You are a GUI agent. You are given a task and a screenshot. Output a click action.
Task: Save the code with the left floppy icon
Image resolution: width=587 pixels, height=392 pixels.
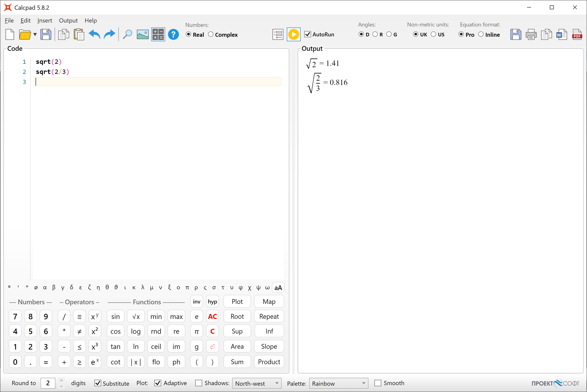point(46,35)
